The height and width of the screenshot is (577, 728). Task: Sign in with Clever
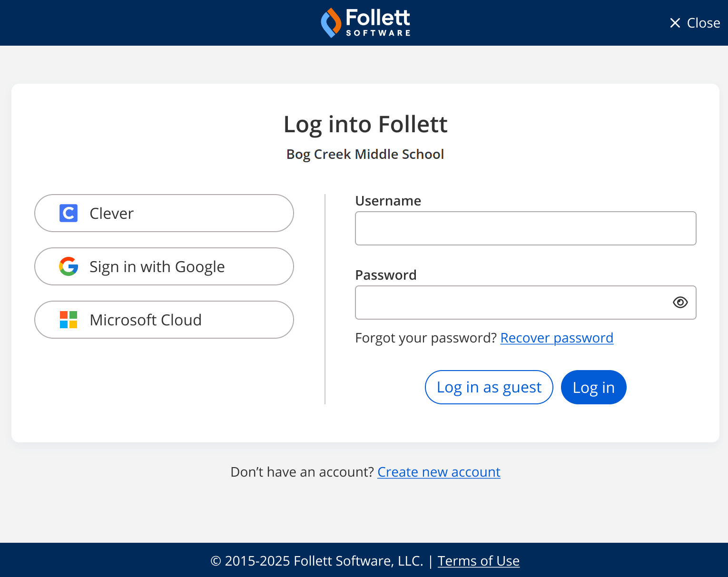(x=164, y=213)
